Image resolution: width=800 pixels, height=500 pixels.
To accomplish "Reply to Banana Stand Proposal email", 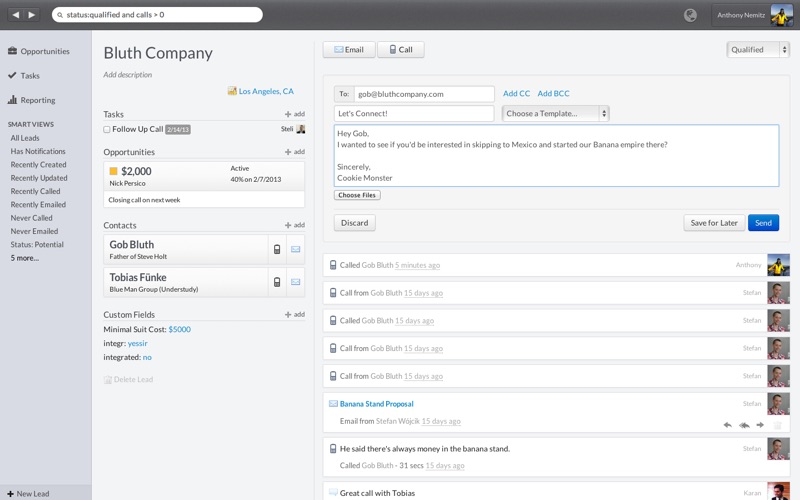I will pyautogui.click(x=728, y=425).
